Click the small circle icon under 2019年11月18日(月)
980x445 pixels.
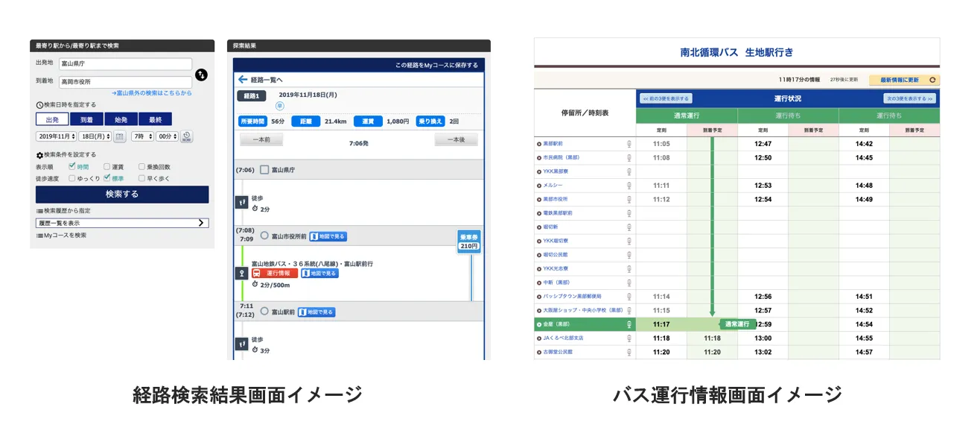(x=280, y=106)
